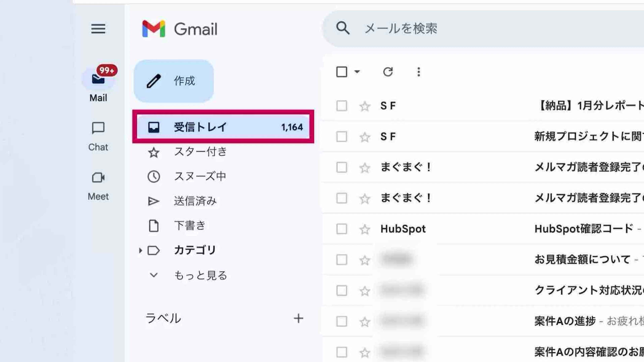Click the refresh icon in toolbar

388,72
